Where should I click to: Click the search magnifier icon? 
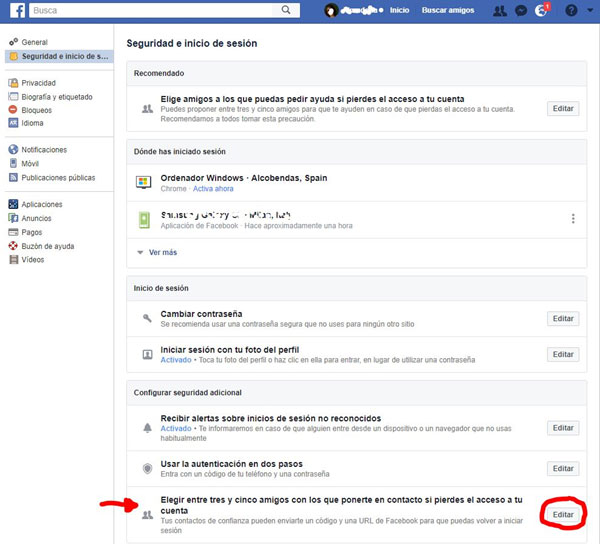click(286, 10)
